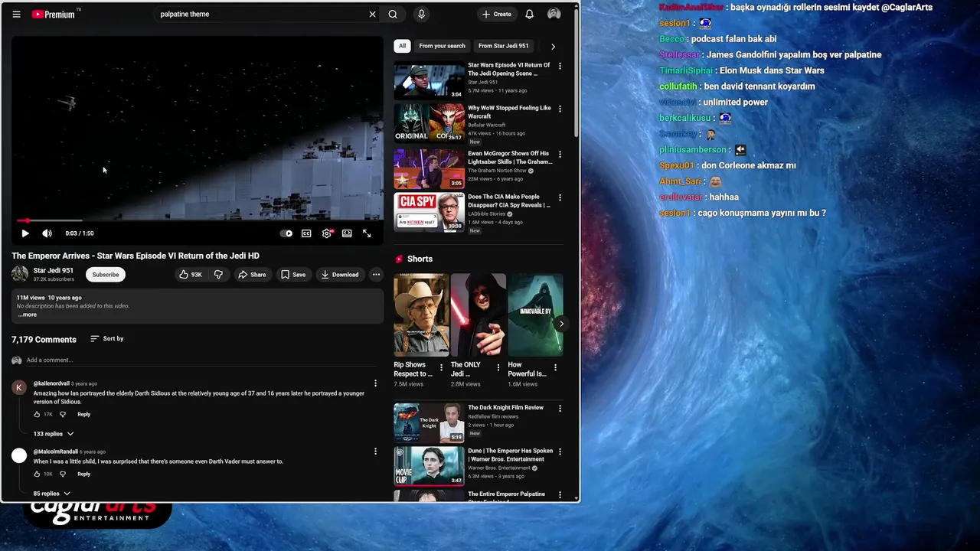Dislike MalcolmRandall's comment
Viewport: 980px width, 551px height.
63,474
